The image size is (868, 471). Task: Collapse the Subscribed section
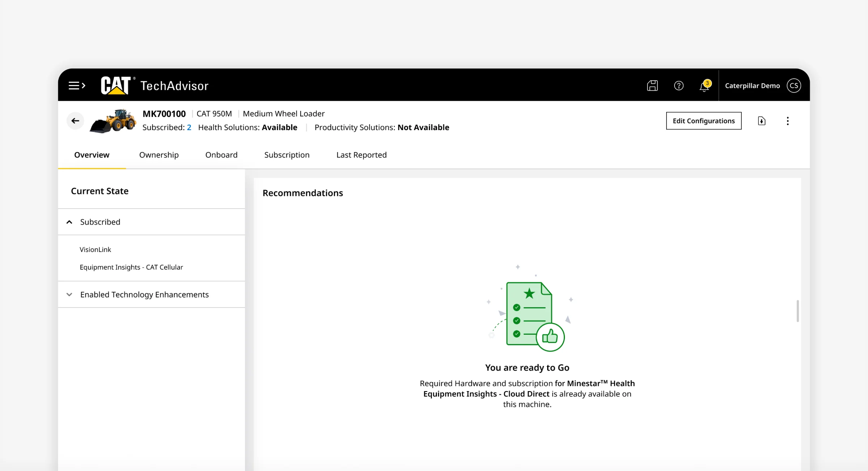69,222
